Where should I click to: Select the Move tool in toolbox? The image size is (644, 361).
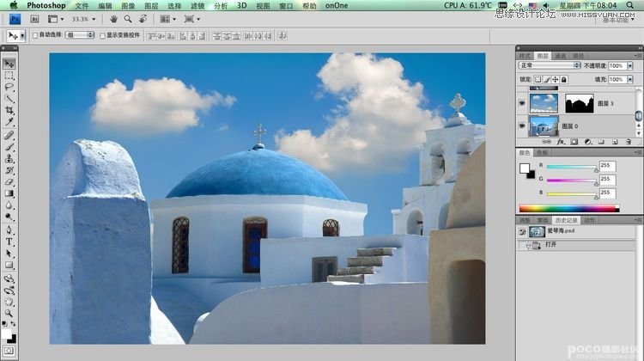click(9, 64)
